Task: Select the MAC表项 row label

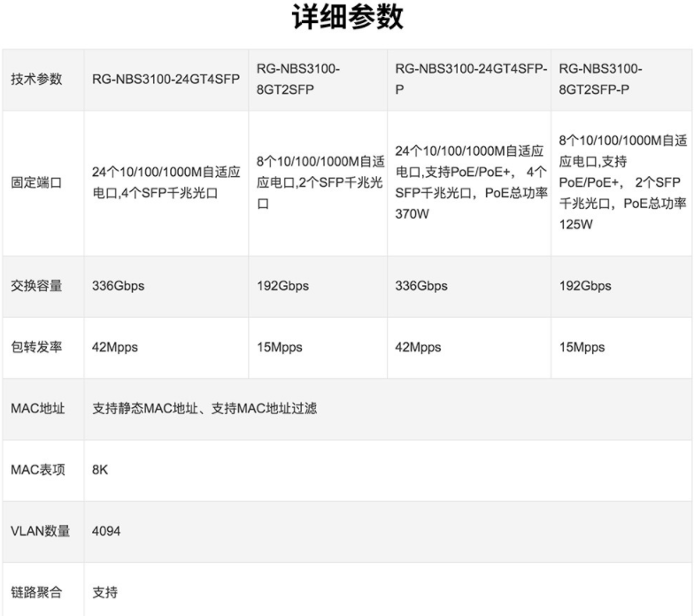Action: click(38, 469)
